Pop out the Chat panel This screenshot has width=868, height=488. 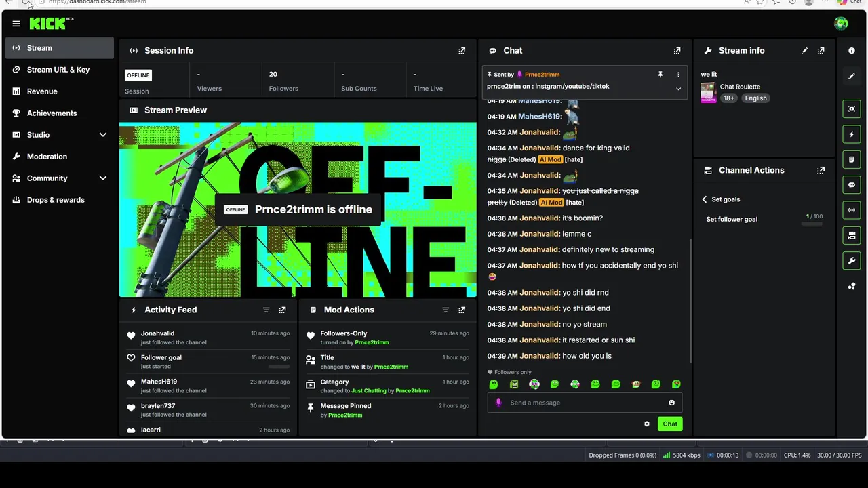(x=677, y=51)
